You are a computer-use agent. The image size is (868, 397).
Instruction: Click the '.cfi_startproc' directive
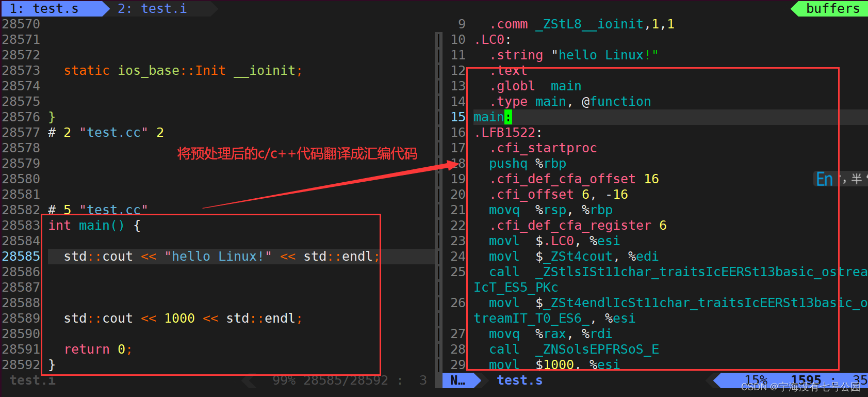[543, 148]
